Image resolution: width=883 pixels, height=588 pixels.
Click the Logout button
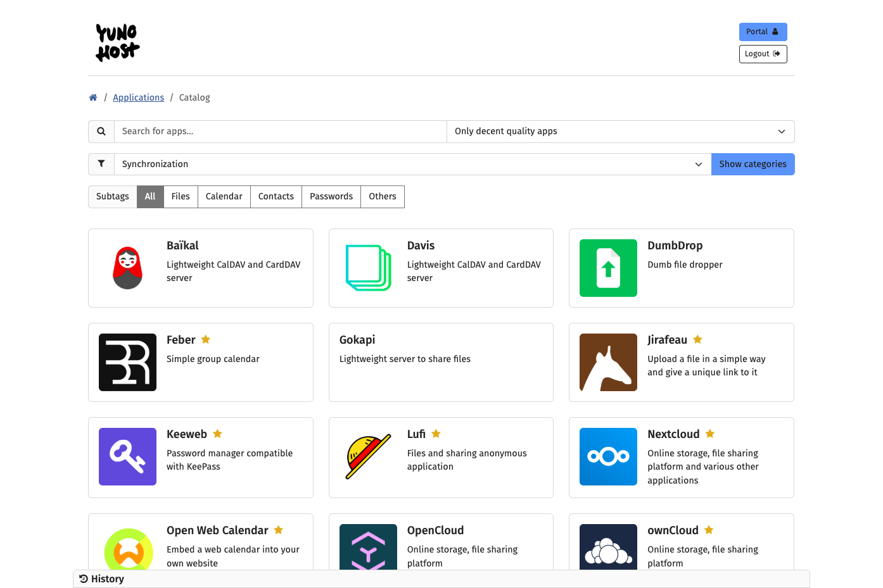763,54
